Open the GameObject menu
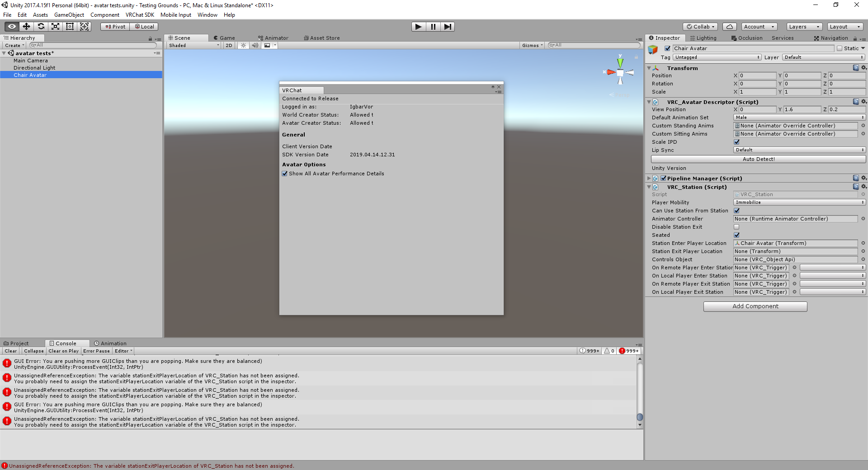This screenshot has height=470, width=868. point(69,15)
